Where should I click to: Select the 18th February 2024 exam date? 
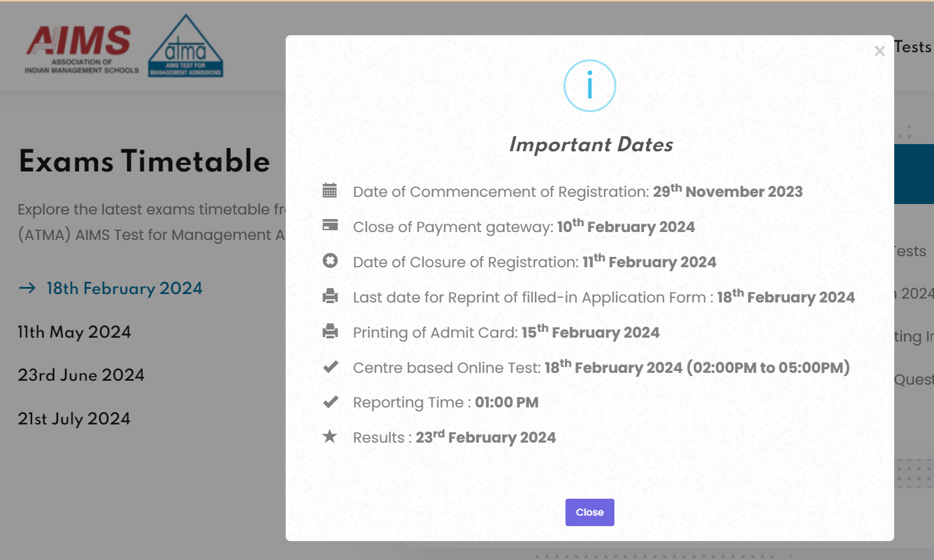click(x=124, y=288)
